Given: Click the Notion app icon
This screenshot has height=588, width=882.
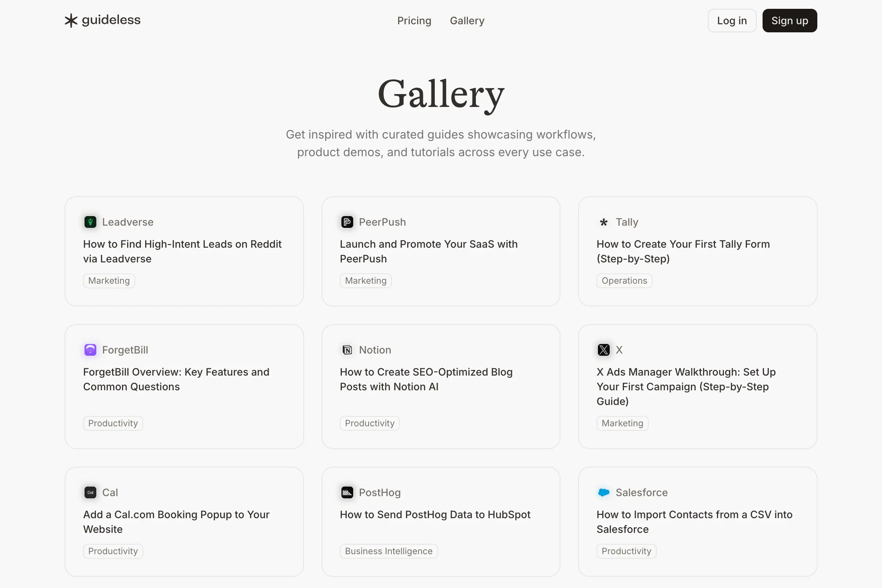Looking at the screenshot, I should pyautogui.click(x=347, y=349).
